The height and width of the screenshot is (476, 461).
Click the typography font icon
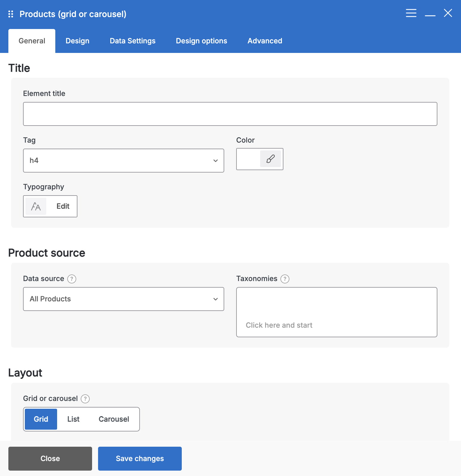[36, 206]
